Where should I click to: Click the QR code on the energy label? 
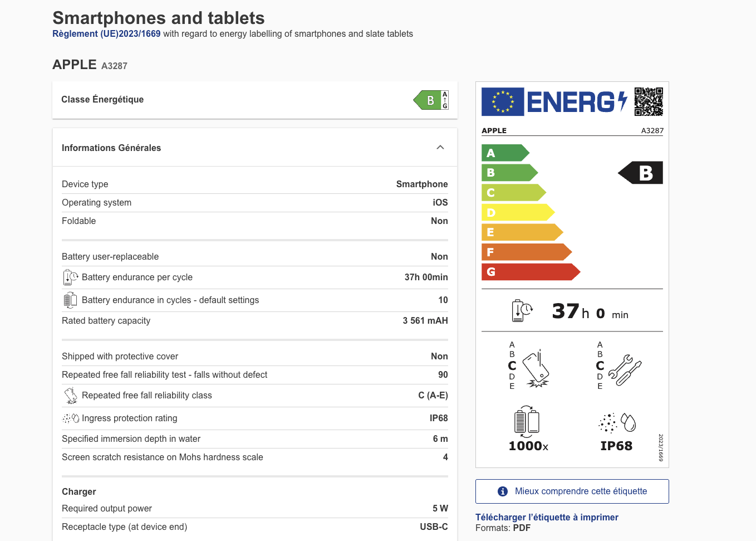(650, 101)
